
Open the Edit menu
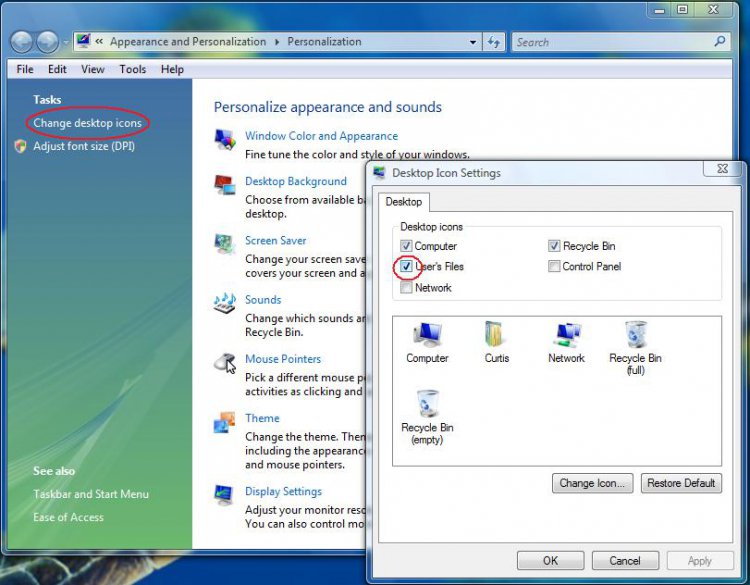tap(57, 69)
